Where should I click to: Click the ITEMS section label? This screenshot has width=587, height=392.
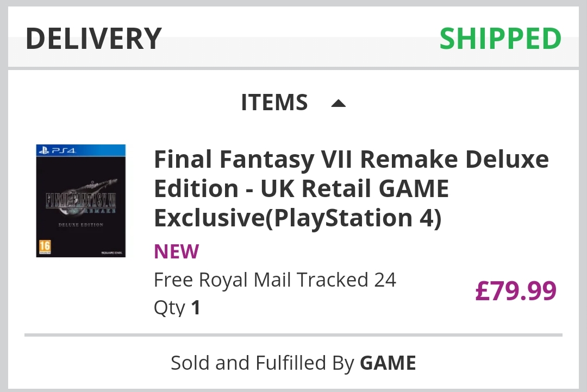click(x=274, y=103)
